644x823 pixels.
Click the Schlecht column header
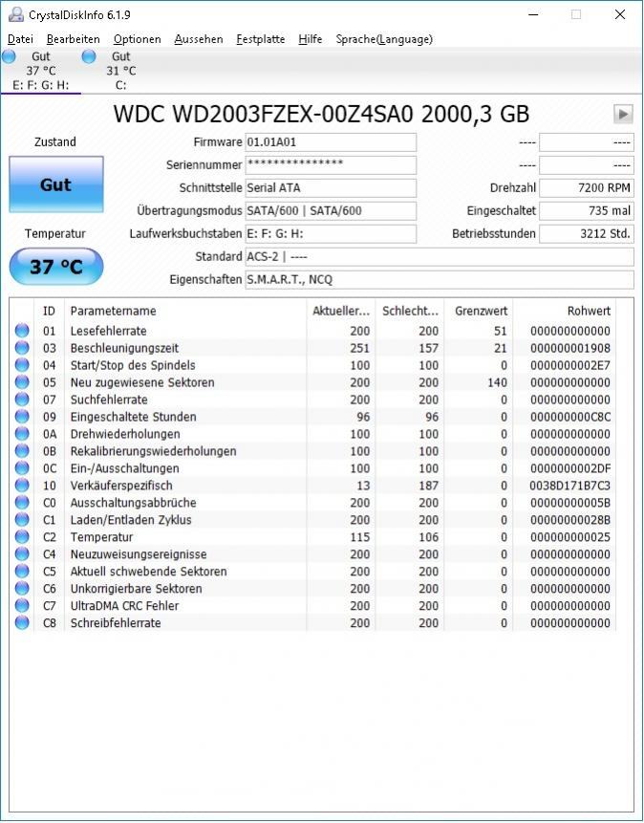click(x=410, y=311)
